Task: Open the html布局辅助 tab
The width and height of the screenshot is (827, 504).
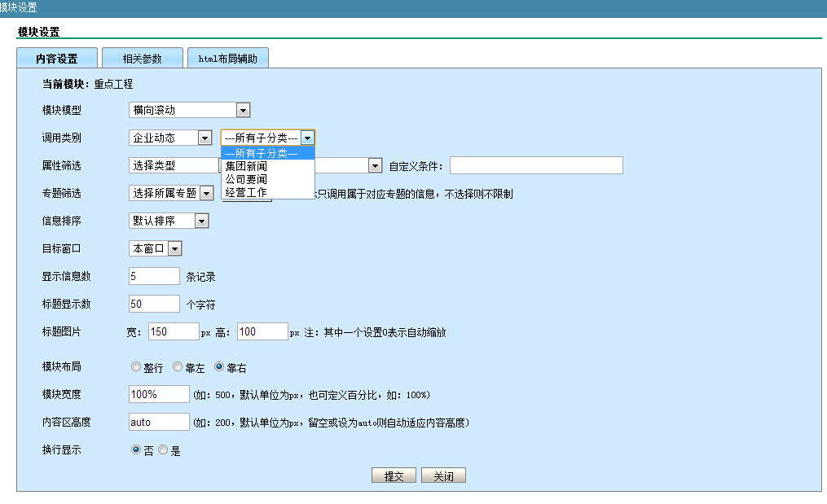Action: pos(227,59)
